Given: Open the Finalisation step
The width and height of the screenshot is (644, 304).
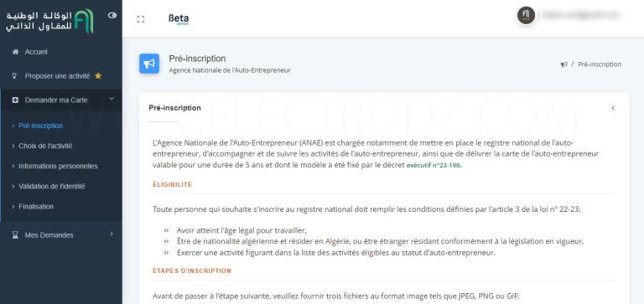Looking at the screenshot, I should [36, 207].
